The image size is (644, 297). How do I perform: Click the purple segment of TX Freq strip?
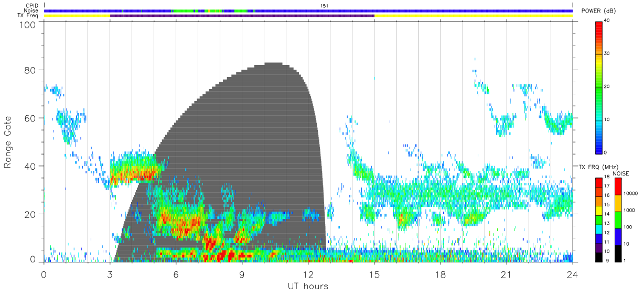[x=242, y=16]
